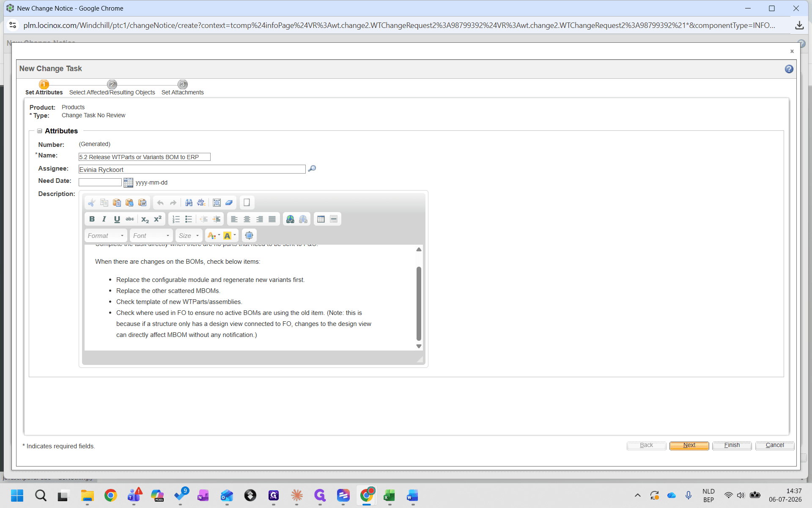Insert a table in description

(321, 219)
